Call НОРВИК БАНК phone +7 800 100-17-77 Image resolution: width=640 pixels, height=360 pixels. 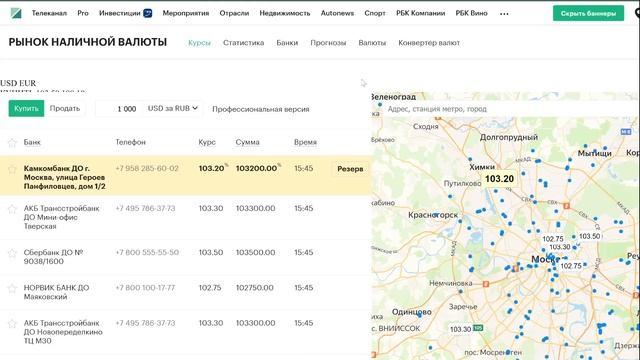[x=145, y=288]
